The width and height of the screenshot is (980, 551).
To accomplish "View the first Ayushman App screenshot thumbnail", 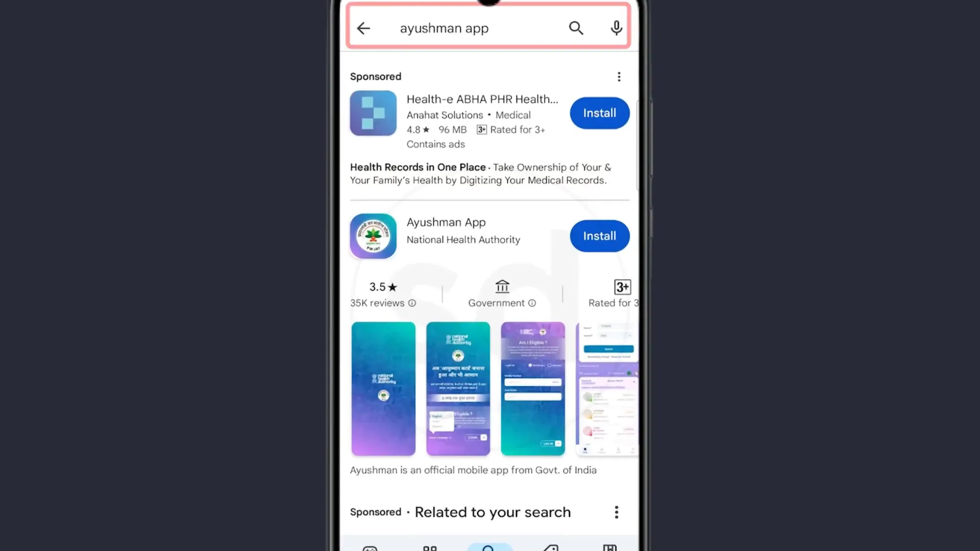I will click(x=384, y=388).
